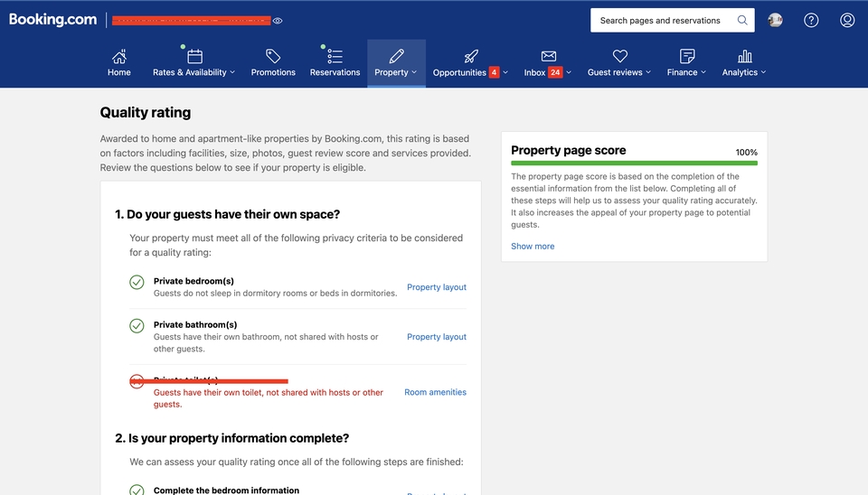Open the Room amenities link
The image size is (868, 495).
point(435,392)
